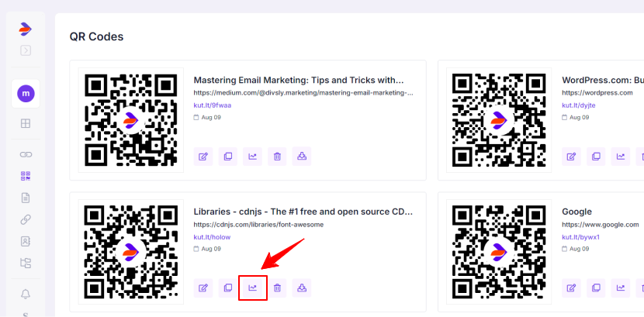644x317 pixels.
Task: View analytics for Libraries cdnjs QR code
Action: [x=253, y=288]
